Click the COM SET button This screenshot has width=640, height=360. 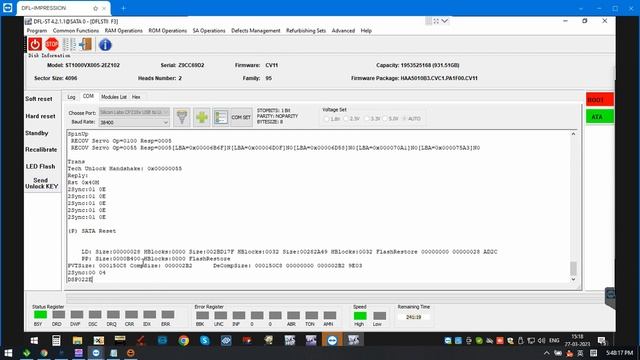(x=241, y=118)
